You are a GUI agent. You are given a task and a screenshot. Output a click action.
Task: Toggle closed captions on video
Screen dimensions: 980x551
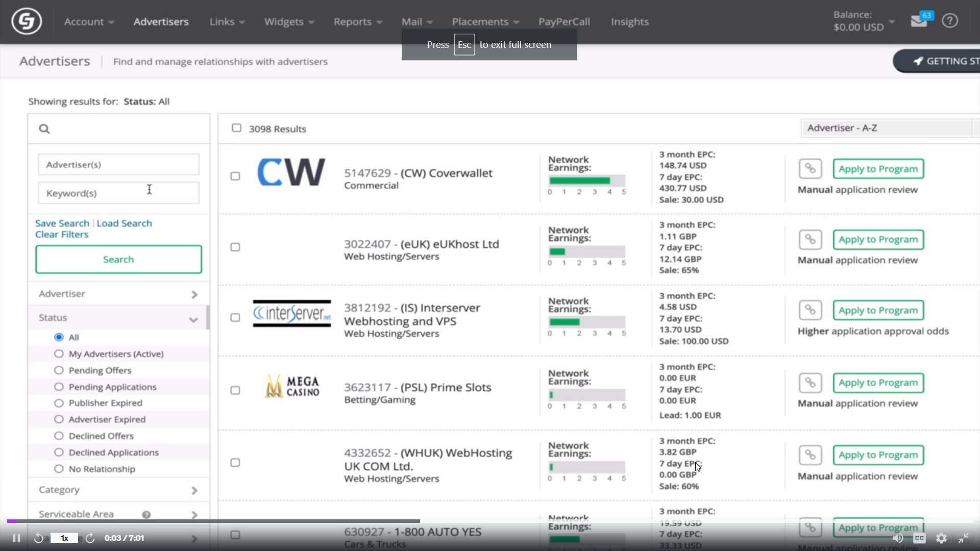click(x=919, y=538)
